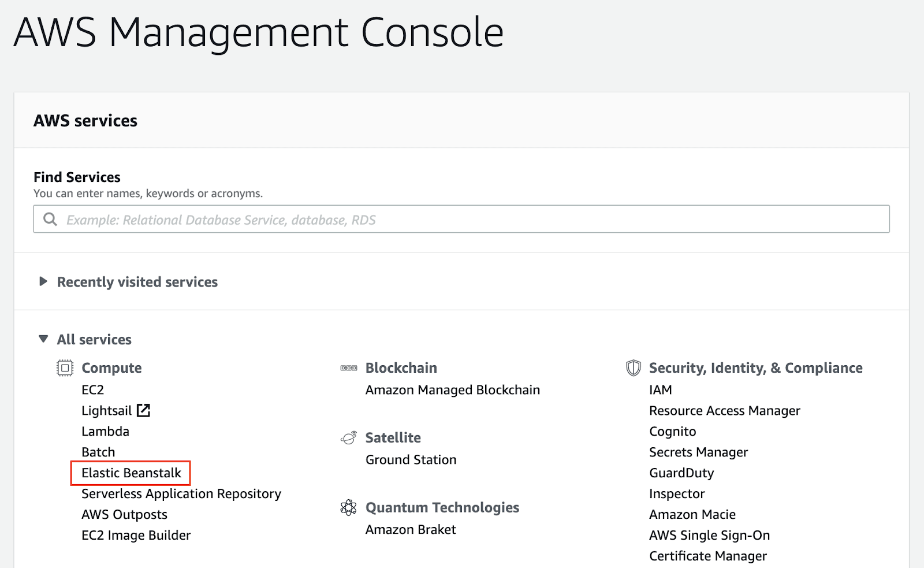Go to Certificate Manager
The image size is (924, 568).
(x=708, y=556)
